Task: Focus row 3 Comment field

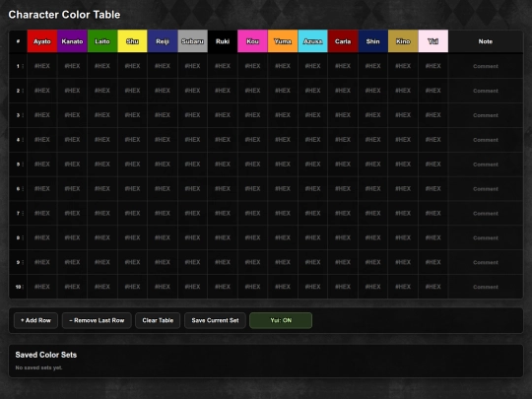Action: click(486, 115)
